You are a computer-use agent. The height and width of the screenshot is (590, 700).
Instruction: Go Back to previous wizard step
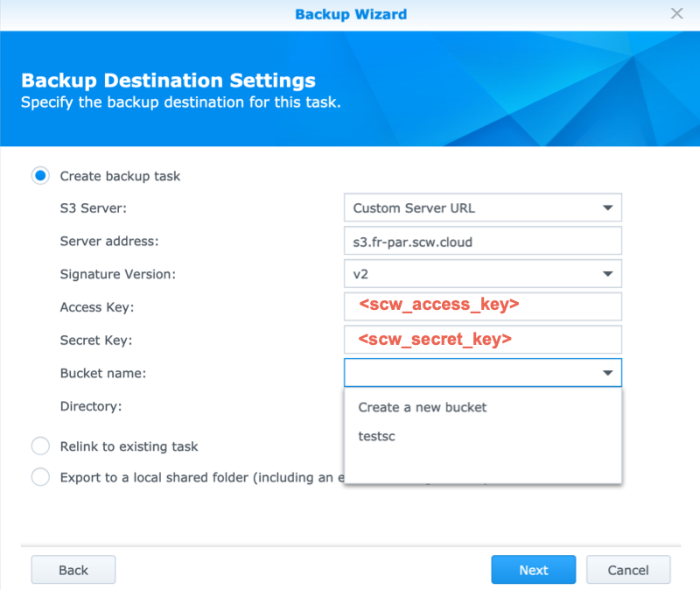pos(73,570)
